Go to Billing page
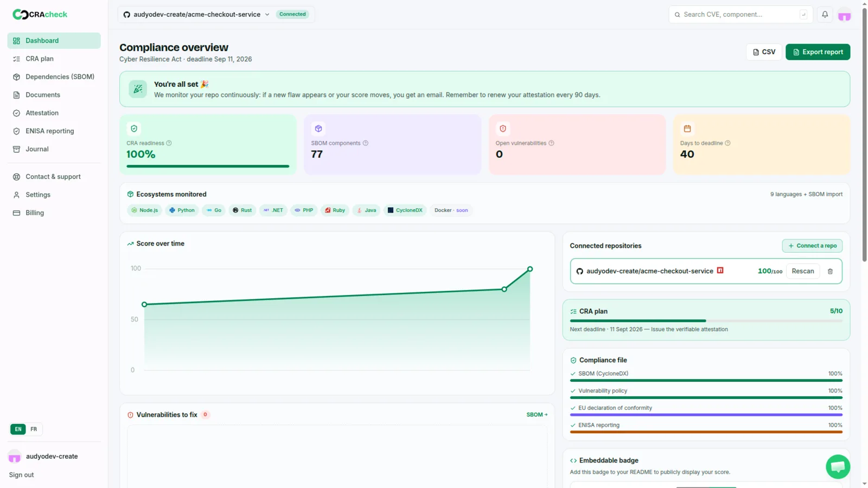Viewport: 868px width, 488px height. coord(54,213)
